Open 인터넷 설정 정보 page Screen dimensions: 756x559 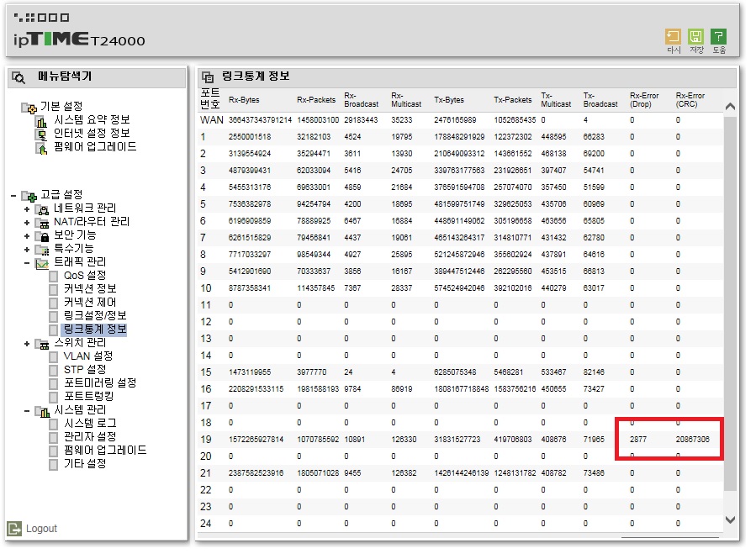click(x=92, y=133)
